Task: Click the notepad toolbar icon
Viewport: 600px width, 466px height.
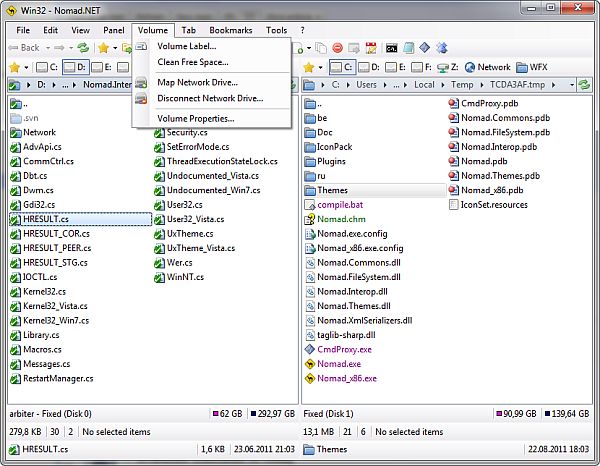Action: [408, 48]
